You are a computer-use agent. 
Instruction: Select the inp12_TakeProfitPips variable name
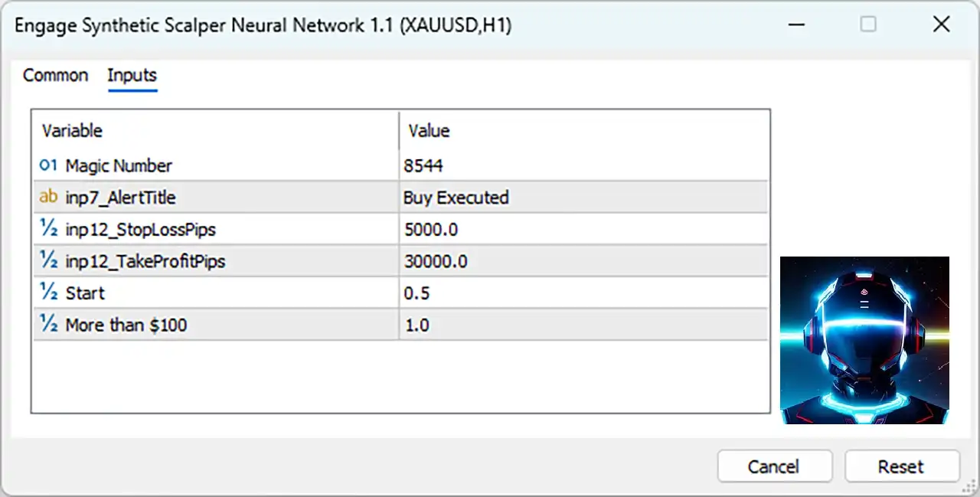click(145, 261)
